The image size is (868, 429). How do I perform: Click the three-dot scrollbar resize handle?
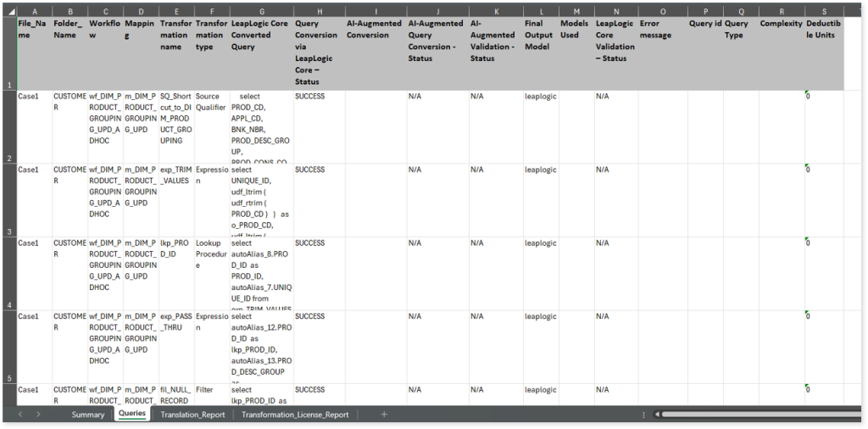pos(643,415)
